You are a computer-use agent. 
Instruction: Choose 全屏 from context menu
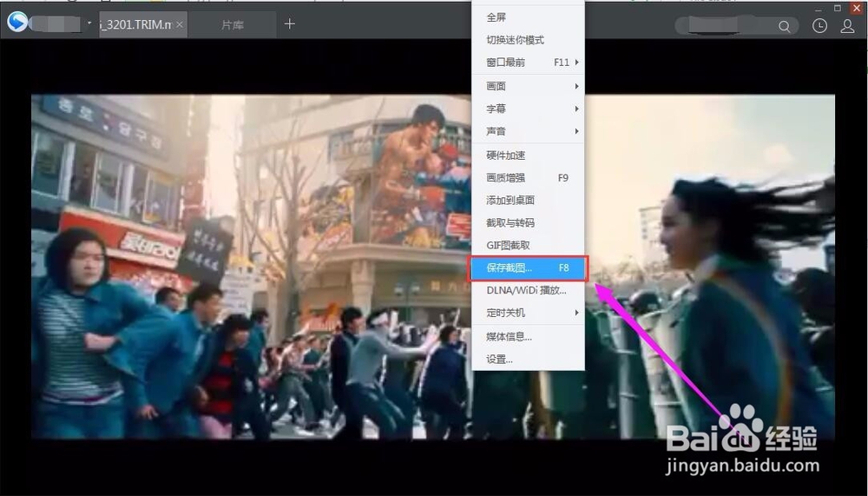pyautogui.click(x=528, y=17)
